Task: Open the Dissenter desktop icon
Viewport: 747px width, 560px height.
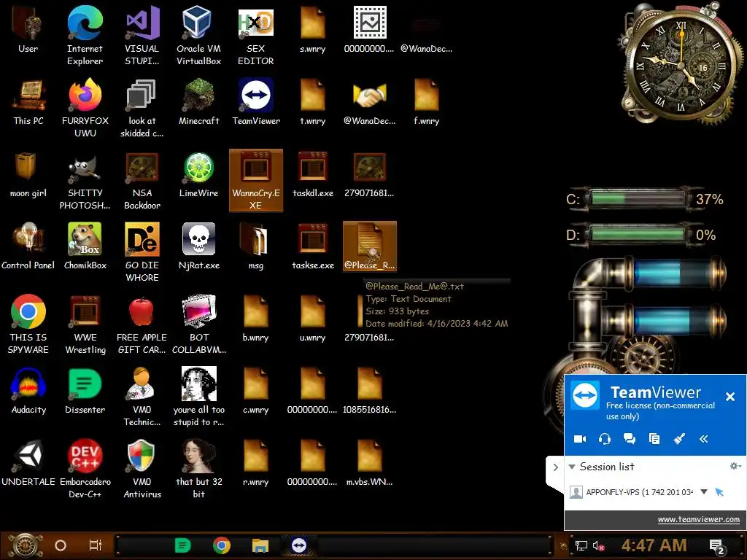Action: tap(85, 391)
